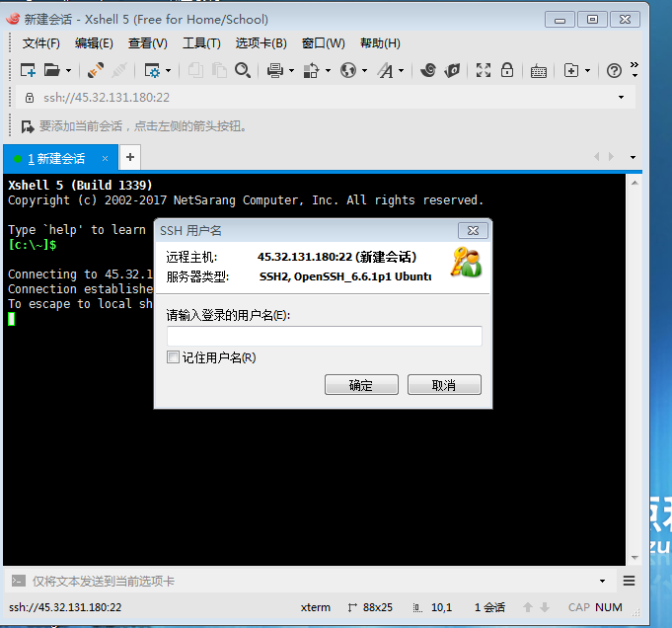The height and width of the screenshot is (628, 672).
Task: Open the 帮助(H) menu
Action: pos(380,43)
